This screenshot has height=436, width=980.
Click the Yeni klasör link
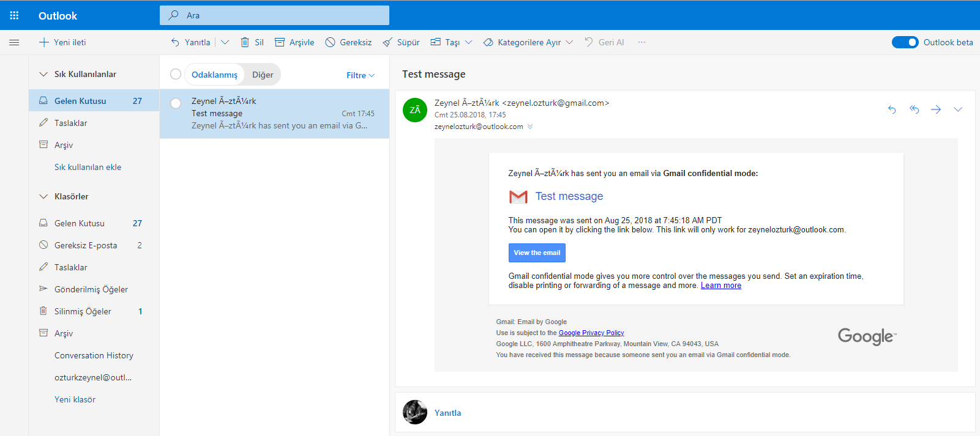click(x=75, y=399)
